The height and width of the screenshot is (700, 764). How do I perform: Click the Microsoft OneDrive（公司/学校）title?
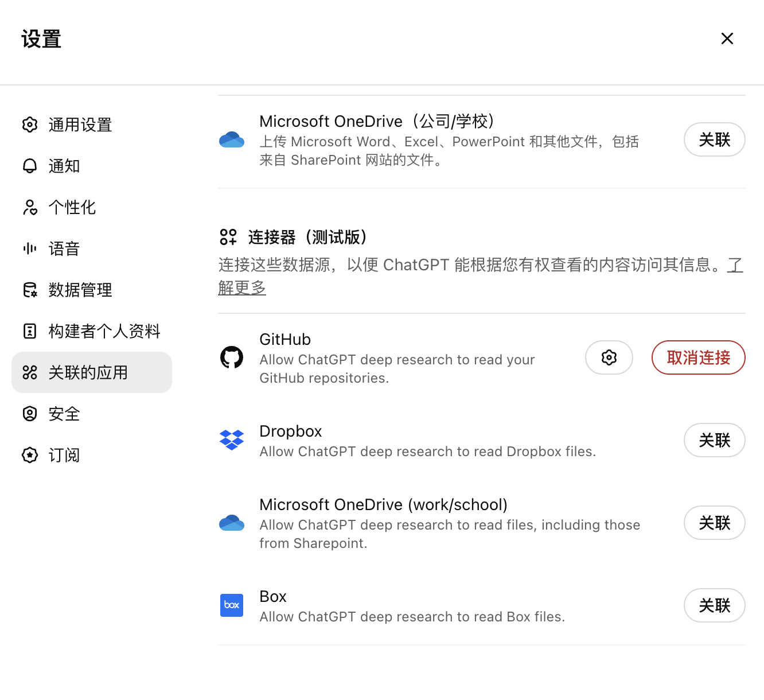(x=377, y=121)
